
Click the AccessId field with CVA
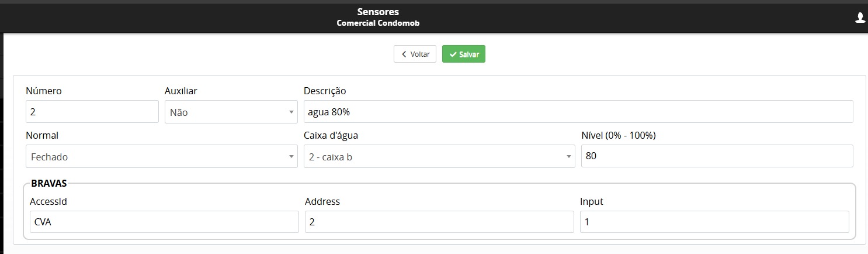[164, 222]
